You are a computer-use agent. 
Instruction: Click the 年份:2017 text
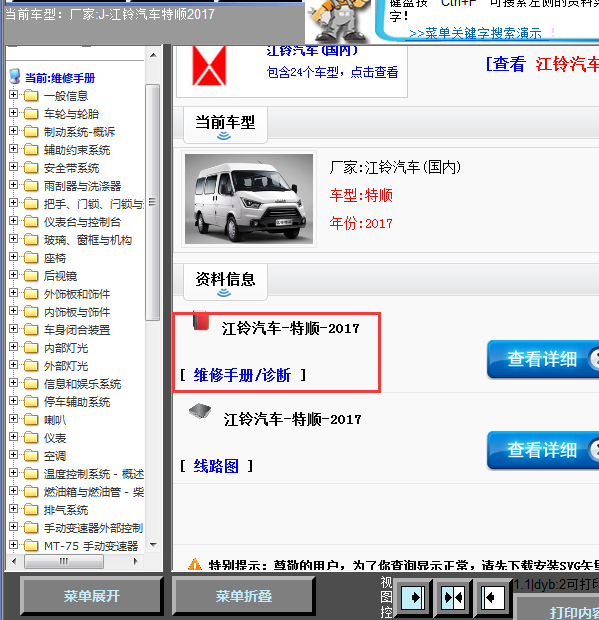click(361, 223)
